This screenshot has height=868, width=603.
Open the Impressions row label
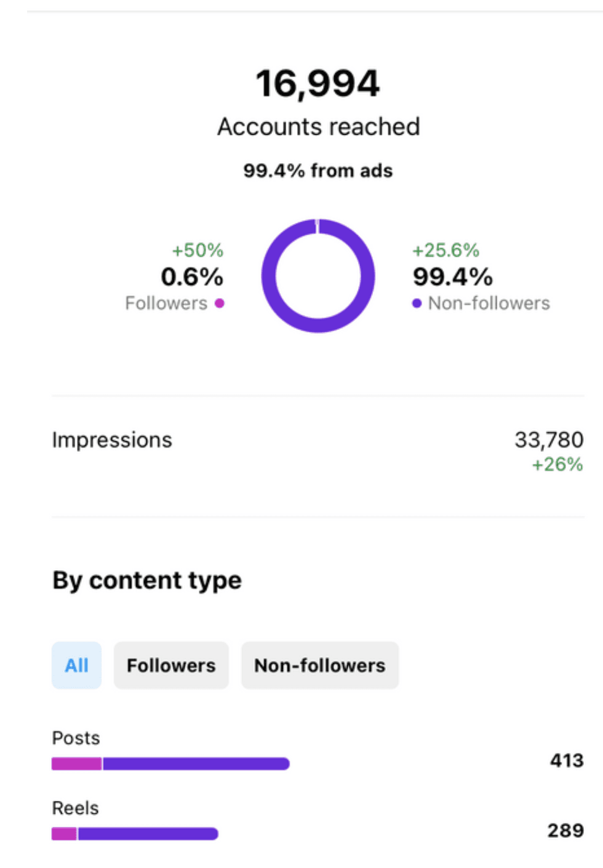tap(112, 440)
